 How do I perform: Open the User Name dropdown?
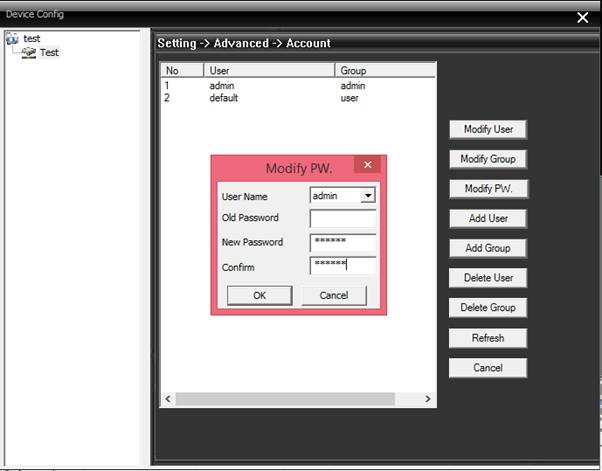tap(367, 197)
